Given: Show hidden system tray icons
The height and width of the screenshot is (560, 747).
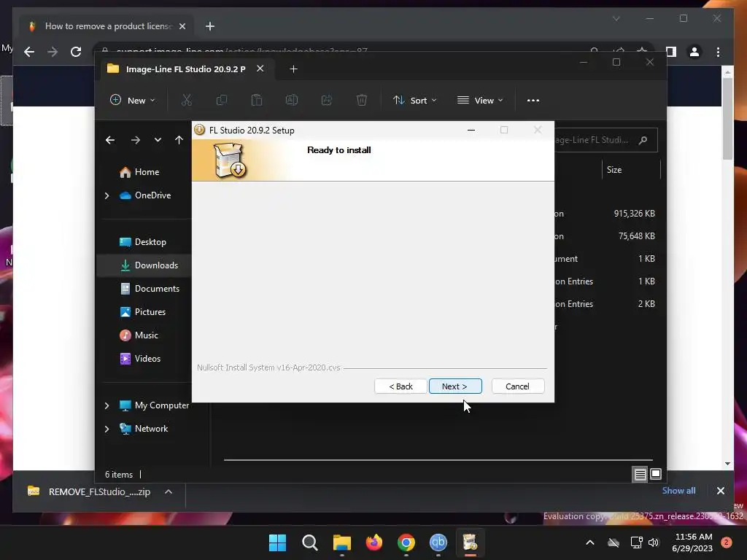Looking at the screenshot, I should coord(589,542).
